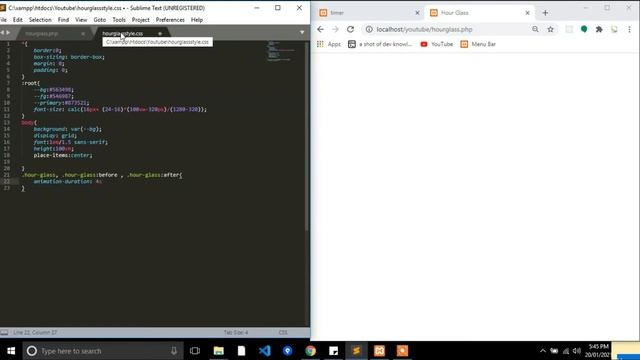Open the Find menu
This screenshot has height=360, width=640.
(x=63, y=20)
